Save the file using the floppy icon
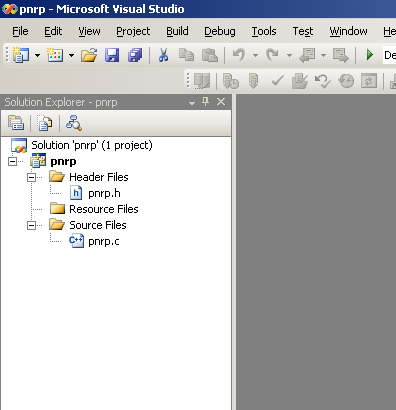This screenshot has width=396, height=410. (x=112, y=55)
